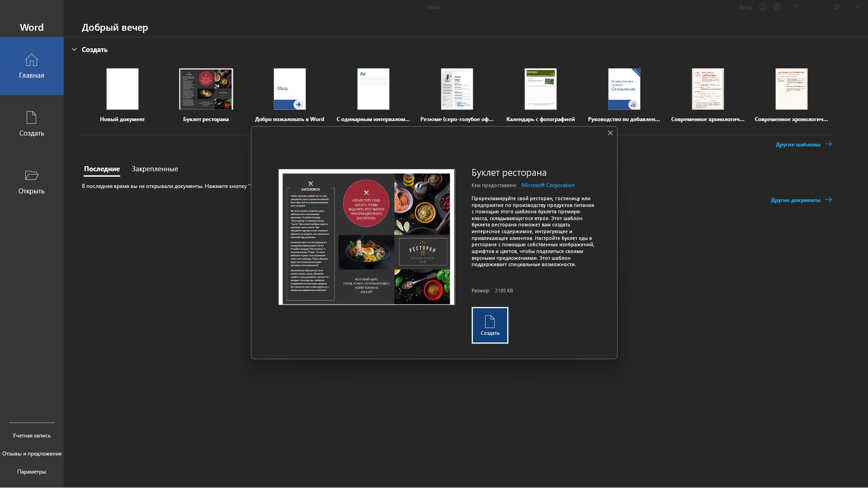Viewport: 868px width, 488px height.
Task: Click the Создать new document sidebar icon
Action: coord(32,118)
